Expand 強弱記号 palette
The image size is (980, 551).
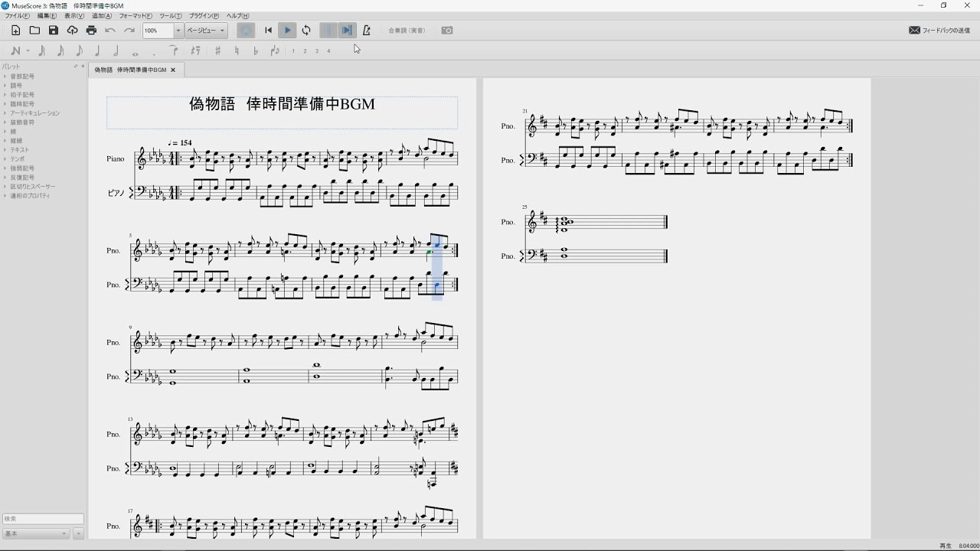[22, 168]
